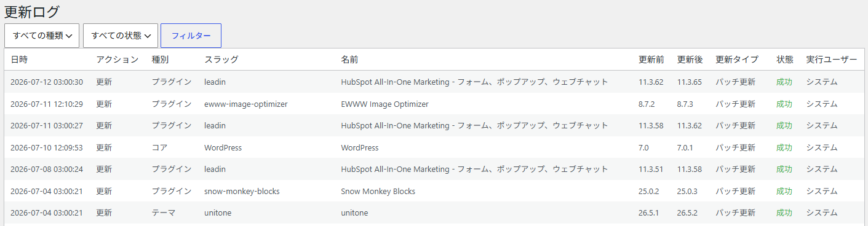
Task: Click leadin slug in 2026-07-11 03:00:27 row
Action: 215,125
